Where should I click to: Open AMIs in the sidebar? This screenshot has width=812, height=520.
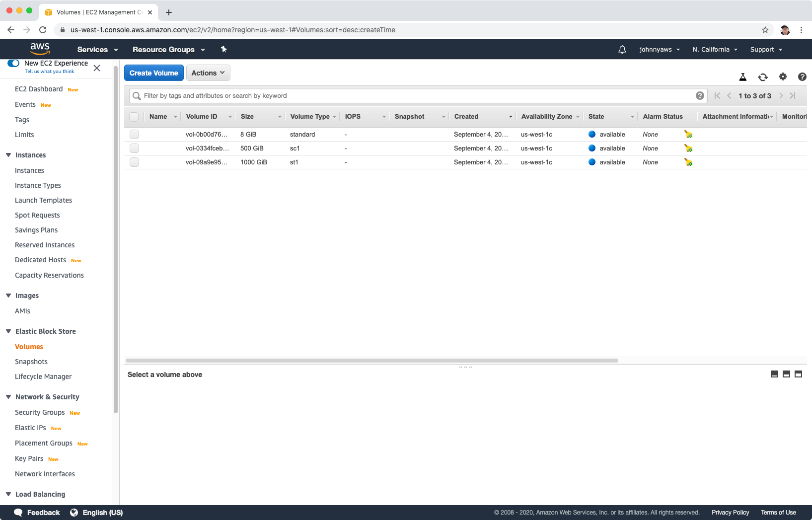[22, 311]
